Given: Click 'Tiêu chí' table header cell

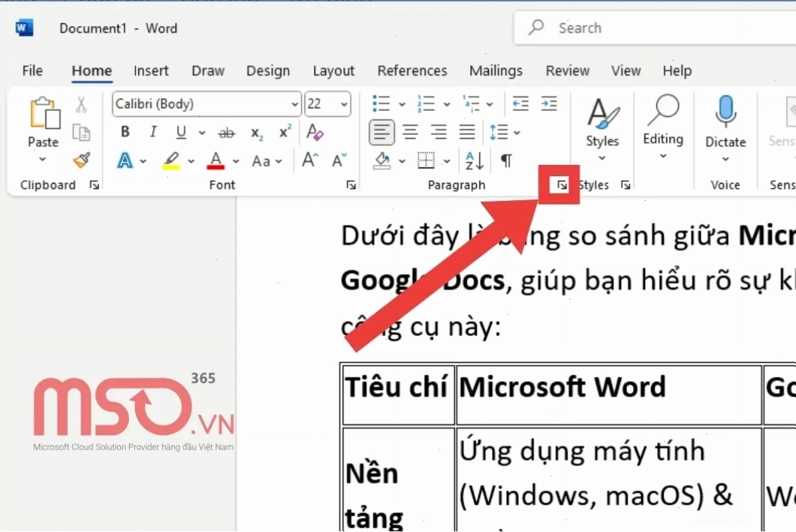Looking at the screenshot, I should (x=398, y=394).
